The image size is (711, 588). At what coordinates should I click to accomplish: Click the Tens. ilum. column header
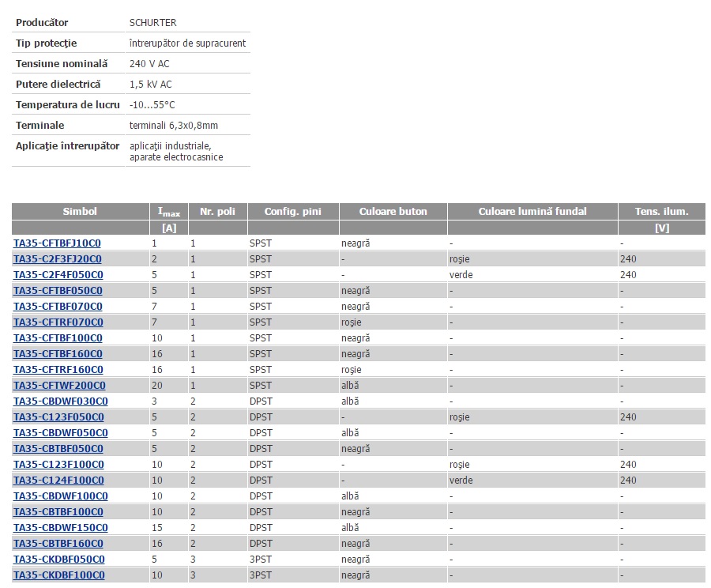[x=661, y=212]
